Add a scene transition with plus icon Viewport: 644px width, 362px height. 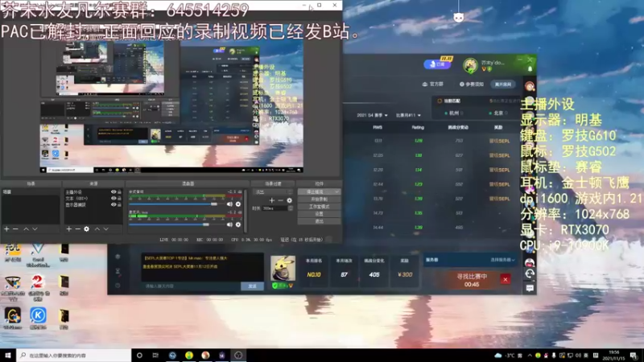pyautogui.click(x=271, y=200)
